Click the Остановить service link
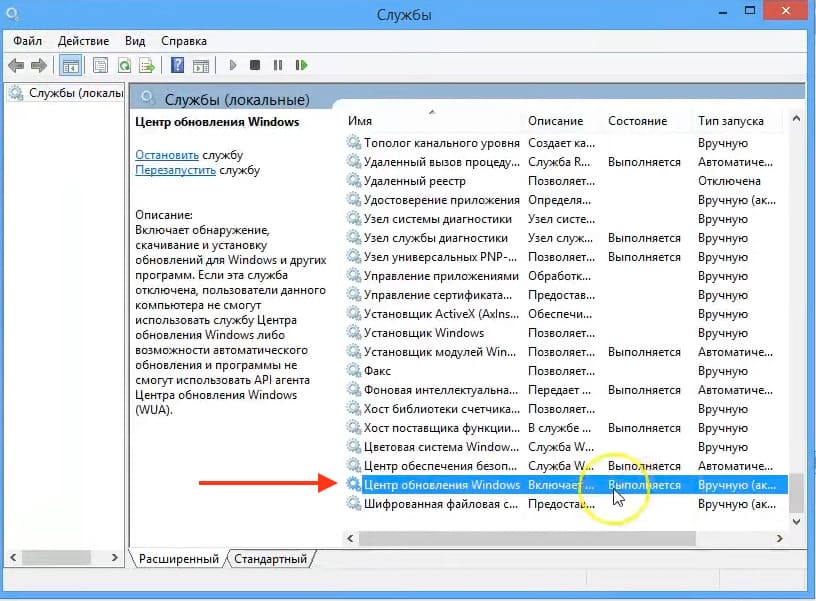Viewport: 816px width, 601px height. 167,155
